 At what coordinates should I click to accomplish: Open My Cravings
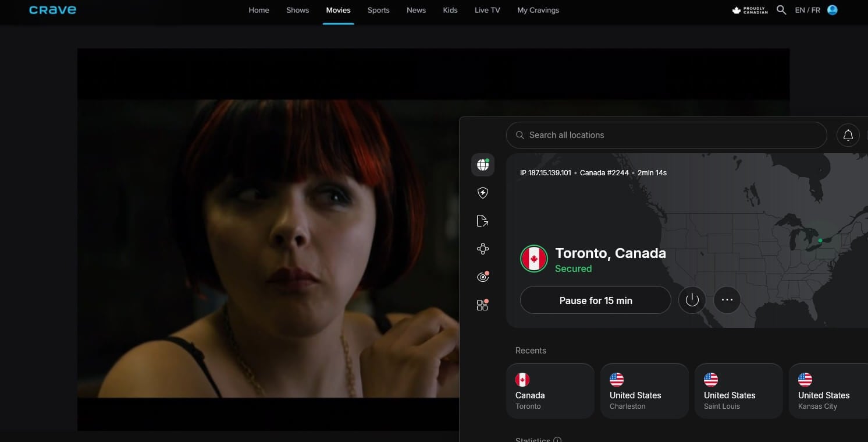[x=538, y=10]
